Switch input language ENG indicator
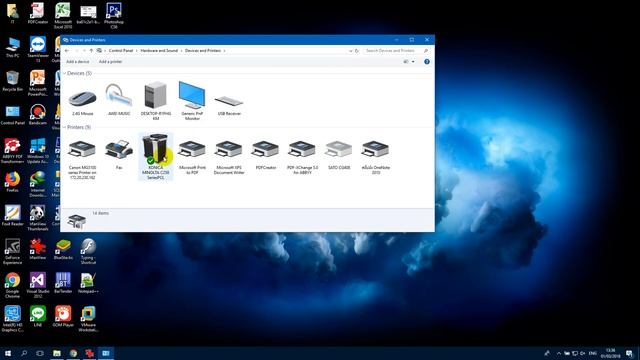Screen dimensions: 640x360 point(593,353)
